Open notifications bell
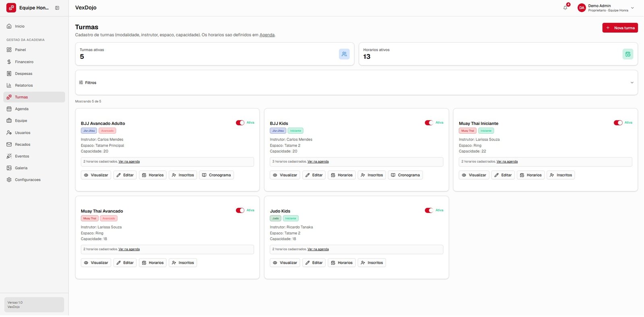Viewport: 644px width, 317px height. pyautogui.click(x=565, y=8)
